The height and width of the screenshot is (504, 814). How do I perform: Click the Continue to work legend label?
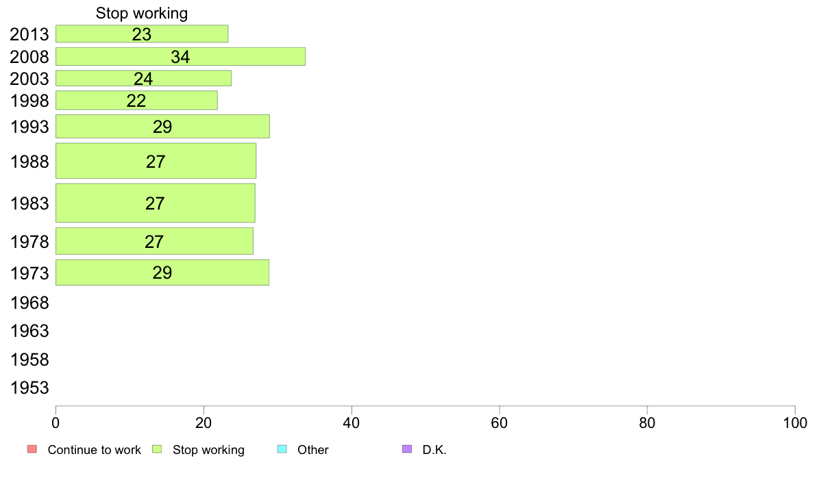[x=94, y=449]
